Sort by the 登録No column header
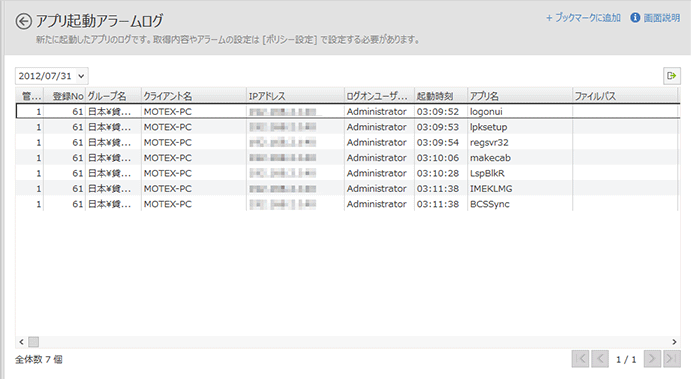This screenshot has width=691, height=379. [64, 96]
